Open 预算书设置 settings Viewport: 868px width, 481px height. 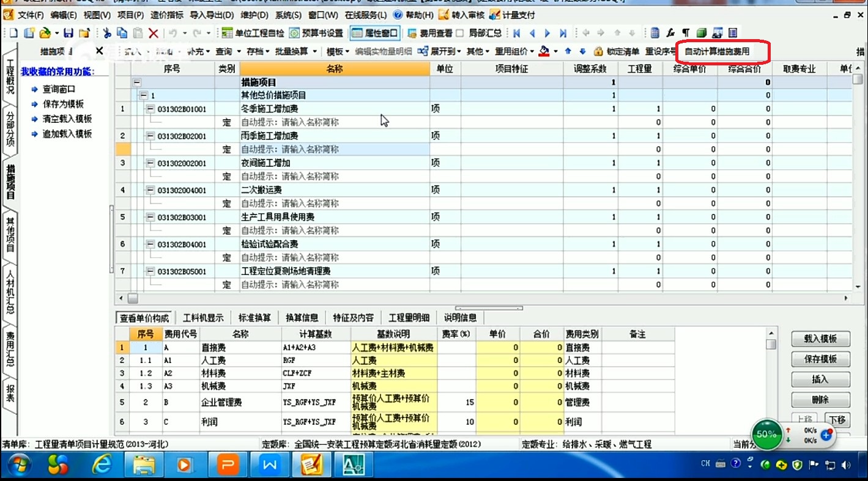click(x=316, y=33)
